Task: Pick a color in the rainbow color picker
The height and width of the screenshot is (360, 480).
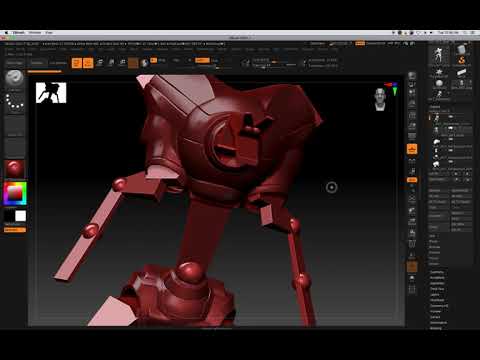Action: pyautogui.click(x=15, y=193)
